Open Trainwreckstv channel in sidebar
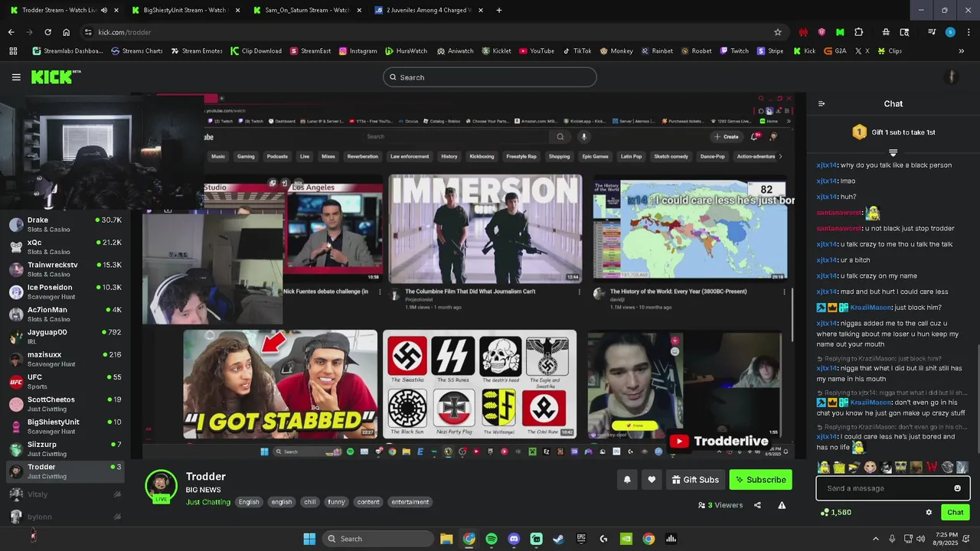The height and width of the screenshot is (551, 980). [x=65, y=269]
